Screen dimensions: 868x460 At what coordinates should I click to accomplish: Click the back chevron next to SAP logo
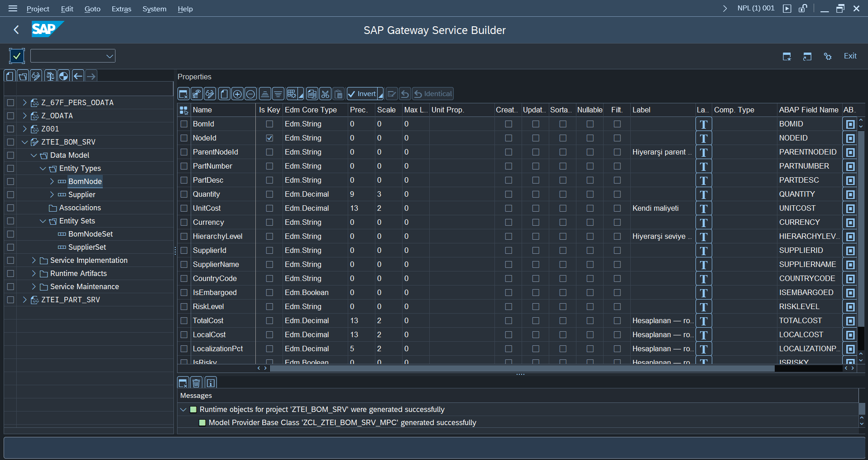16,30
